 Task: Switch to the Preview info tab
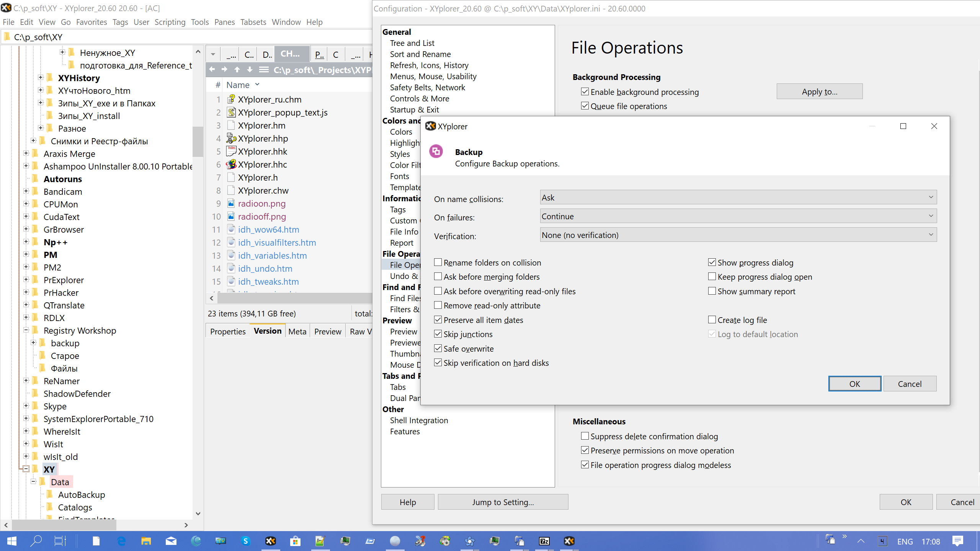pyautogui.click(x=328, y=331)
